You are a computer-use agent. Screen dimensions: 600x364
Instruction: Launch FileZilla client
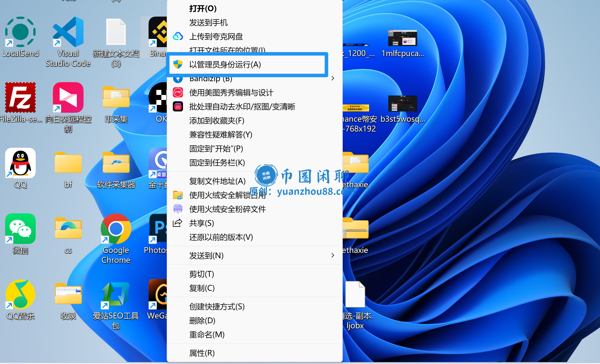pyautogui.click(x=20, y=98)
